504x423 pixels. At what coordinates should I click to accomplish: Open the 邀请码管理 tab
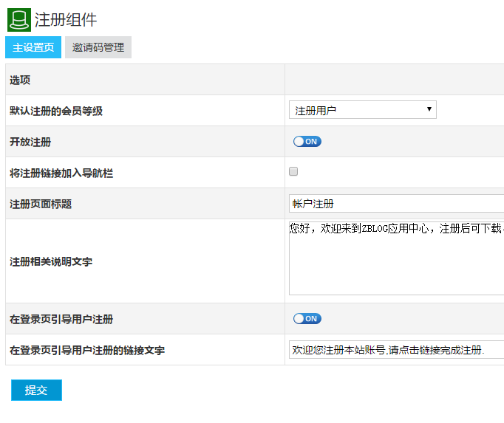(98, 47)
